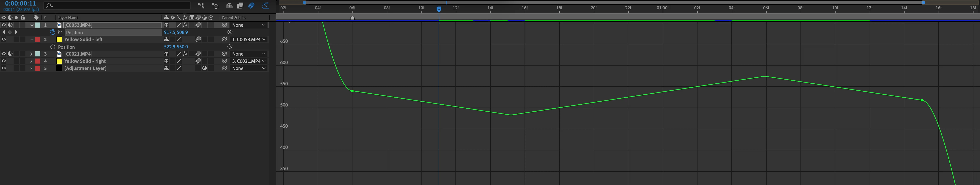Expand the Yellow Solid - right layer

click(x=31, y=61)
